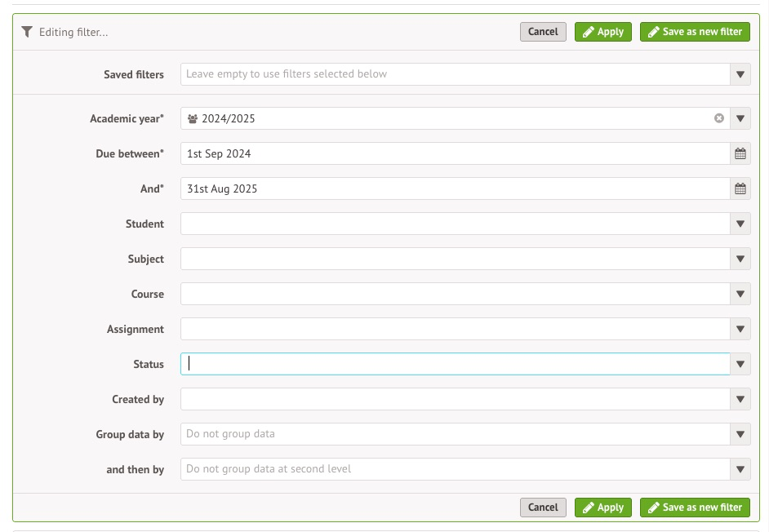Focus the Saved filters input field
Screen dimensions: 769x532
click(454, 74)
